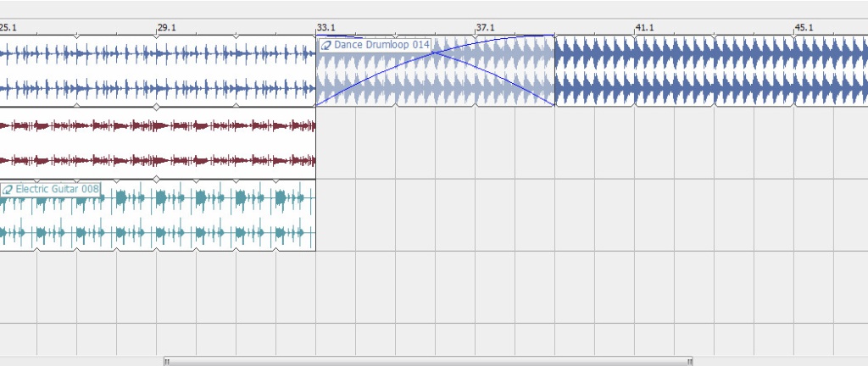Click timeline ruler at measure 29.1
The height and width of the screenshot is (366, 868).
click(x=167, y=27)
